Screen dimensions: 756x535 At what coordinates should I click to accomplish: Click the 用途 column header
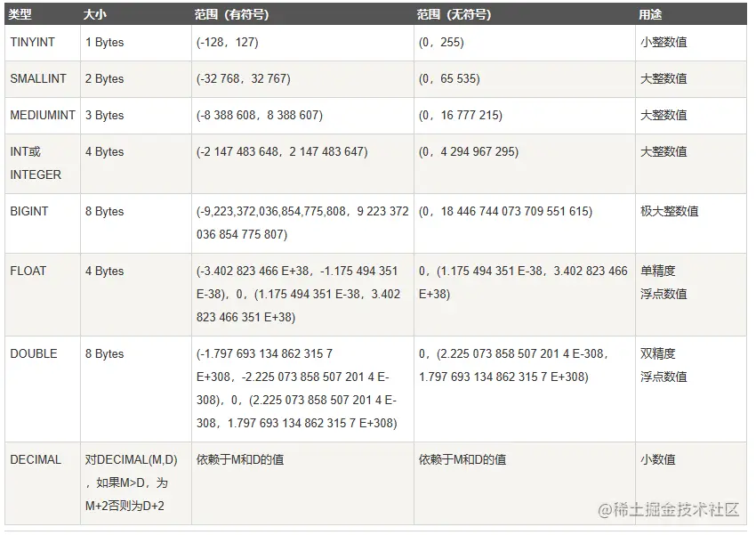[691, 14]
